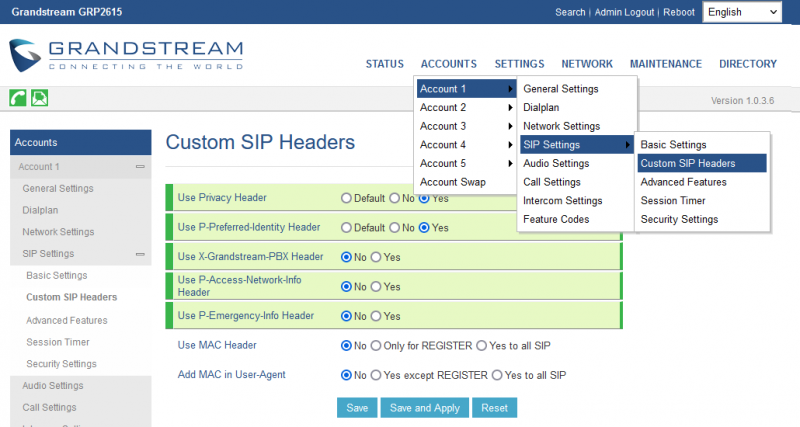This screenshot has width=800, height=427.
Task: Expand Account 2 submenu
Action: (x=466, y=108)
